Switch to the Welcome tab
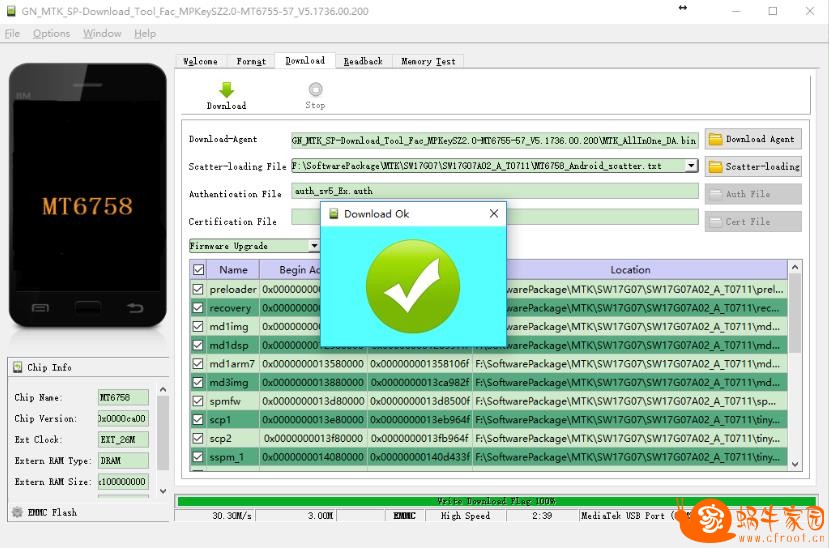Screen dimensions: 829x548 click(200, 61)
